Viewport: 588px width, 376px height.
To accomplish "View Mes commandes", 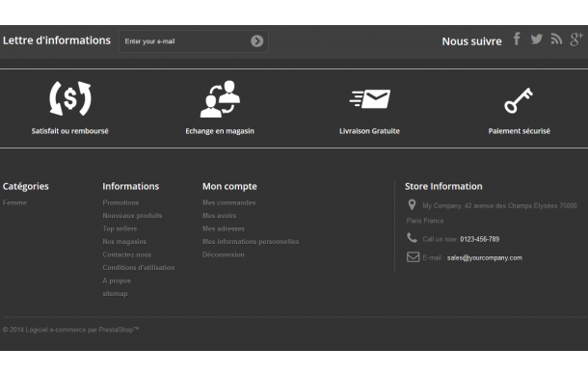I will pos(229,202).
